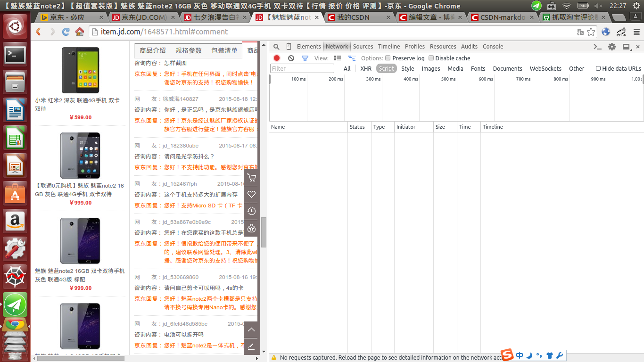The width and height of the screenshot is (644, 362).
Task: Open DevTools settings gear
Action: 612,47
